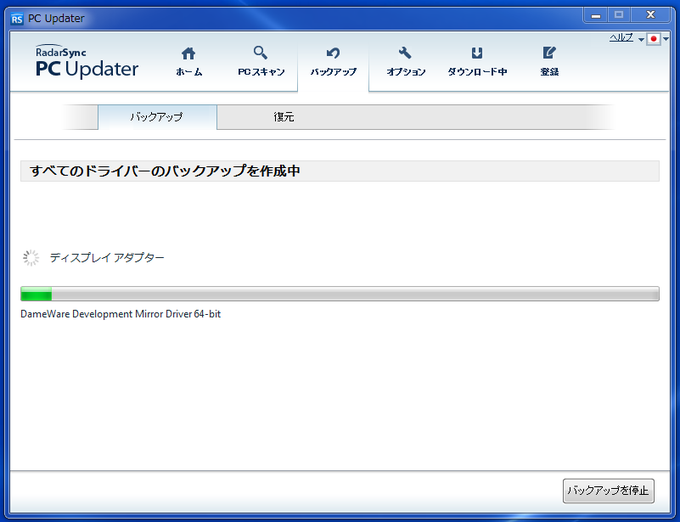Maximize the PC Updater window
Viewport: 680px width, 522px height.
pyautogui.click(x=619, y=16)
